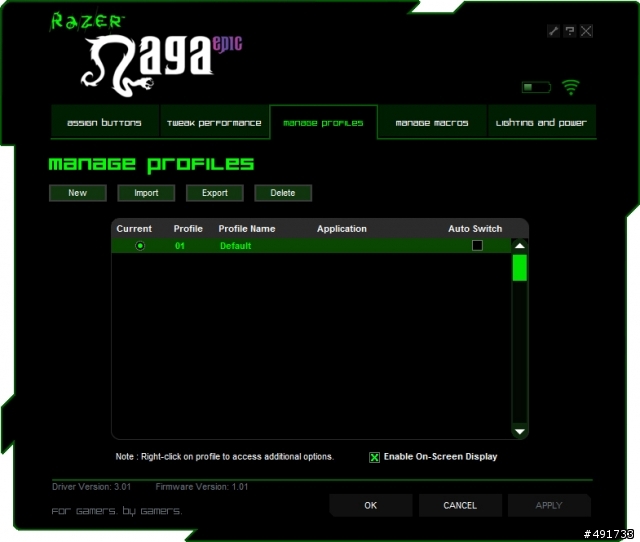
Task: Click the right-click note text
Action: coord(224,457)
